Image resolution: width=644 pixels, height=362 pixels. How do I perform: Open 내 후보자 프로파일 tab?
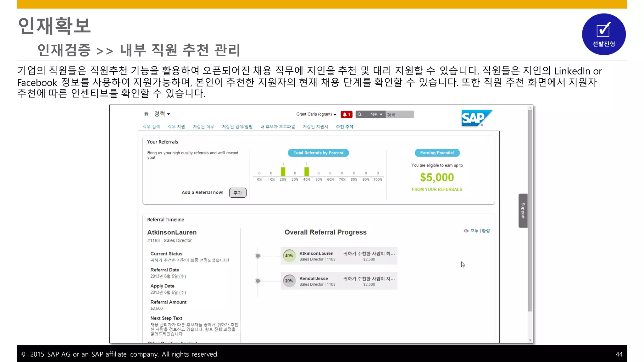coord(278,126)
